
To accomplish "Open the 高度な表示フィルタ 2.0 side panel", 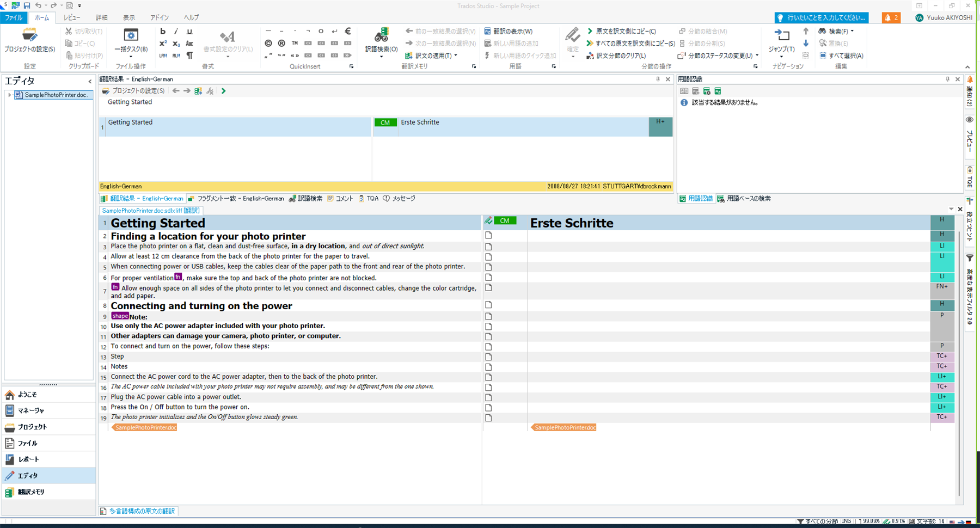I will (x=970, y=291).
